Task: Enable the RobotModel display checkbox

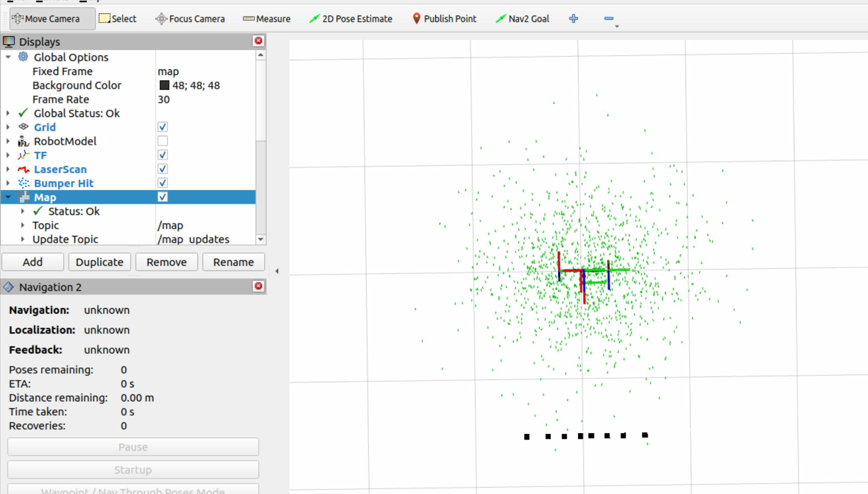Action: (x=162, y=141)
